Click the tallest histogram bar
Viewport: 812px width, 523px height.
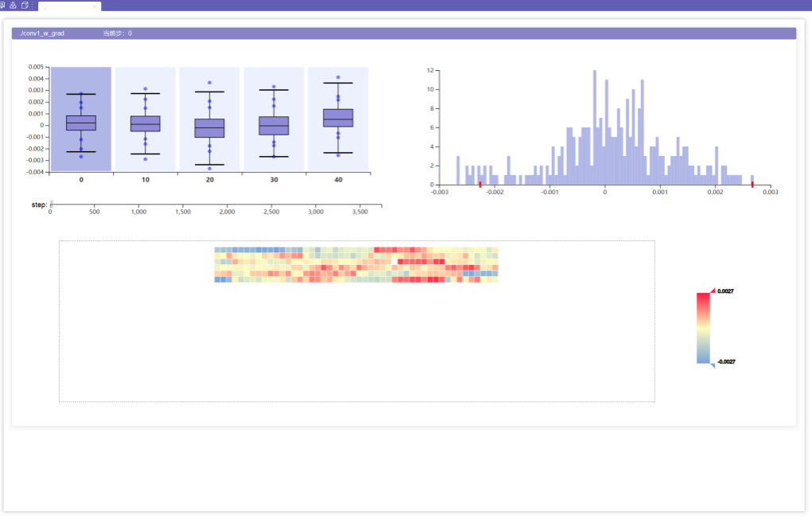[594, 127]
